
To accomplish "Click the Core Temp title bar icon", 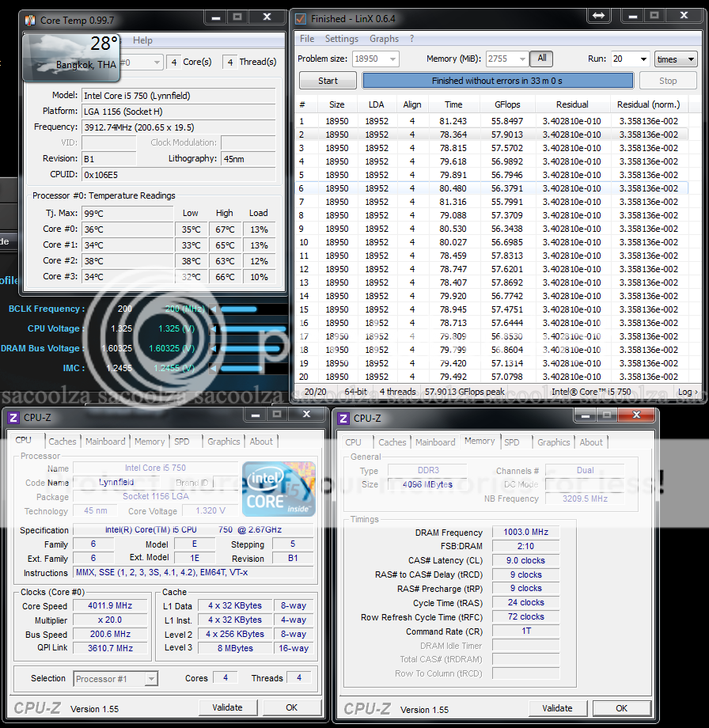I will [x=29, y=19].
